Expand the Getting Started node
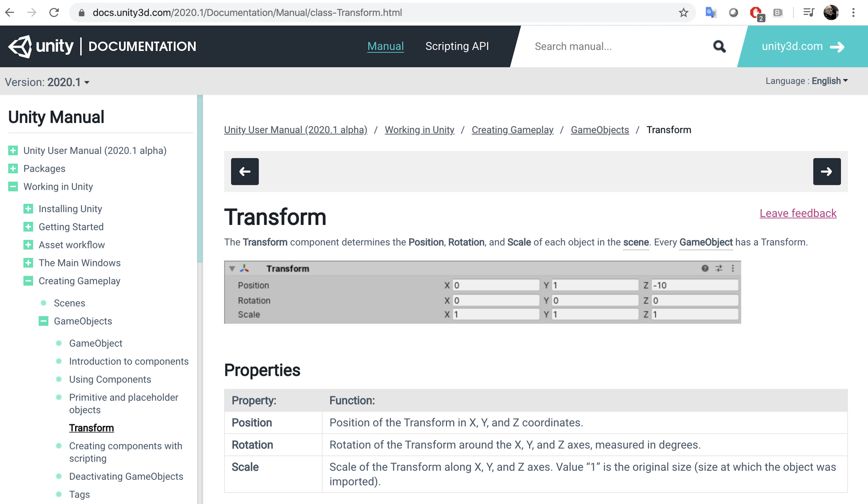The height and width of the screenshot is (504, 868). click(x=28, y=226)
